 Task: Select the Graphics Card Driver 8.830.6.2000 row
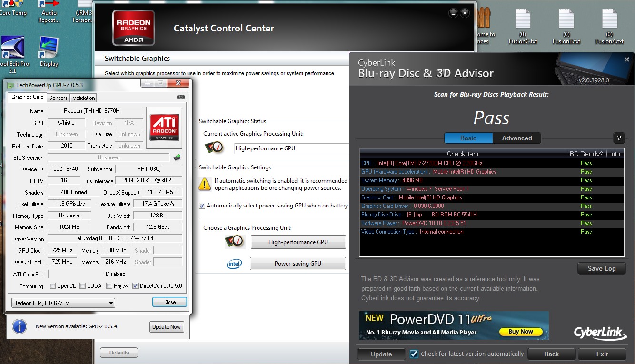pos(492,206)
